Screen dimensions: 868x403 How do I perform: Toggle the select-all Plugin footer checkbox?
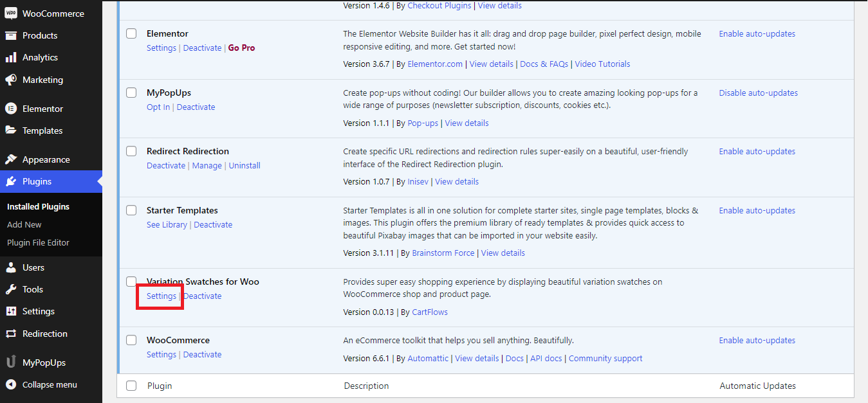click(131, 386)
